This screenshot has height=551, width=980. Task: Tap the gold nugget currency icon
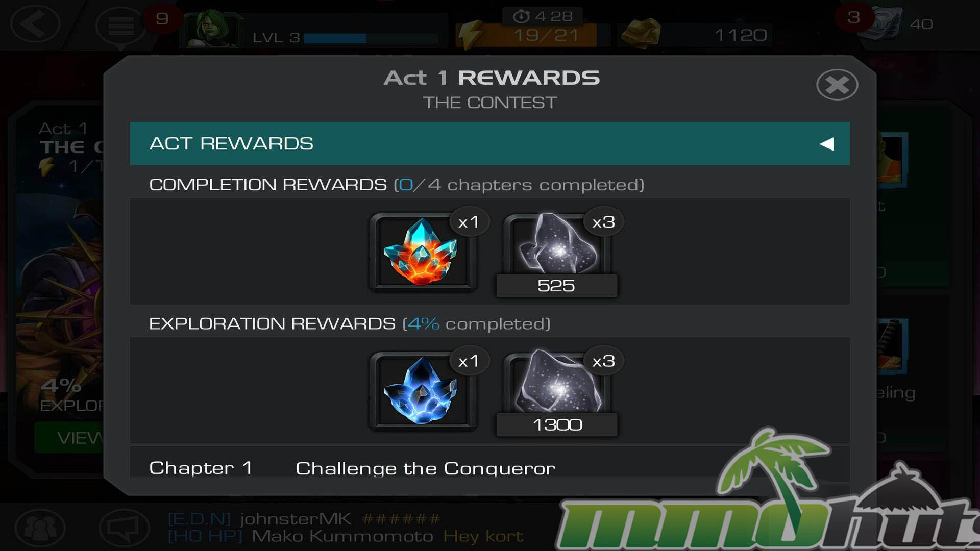pos(641,34)
